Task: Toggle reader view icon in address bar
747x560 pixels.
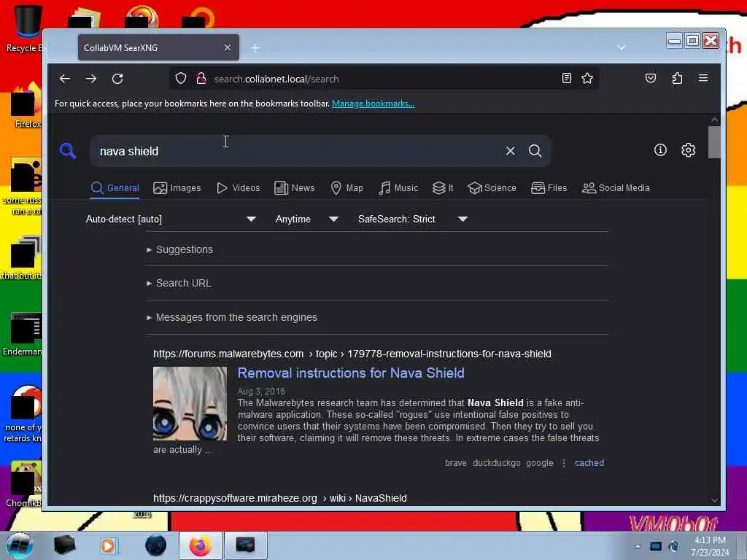Action: pyautogui.click(x=566, y=78)
